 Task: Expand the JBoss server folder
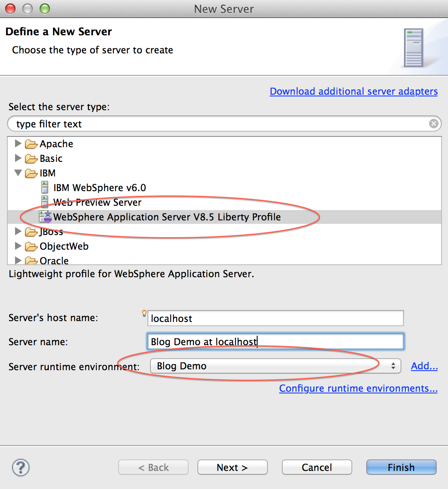coord(18,232)
